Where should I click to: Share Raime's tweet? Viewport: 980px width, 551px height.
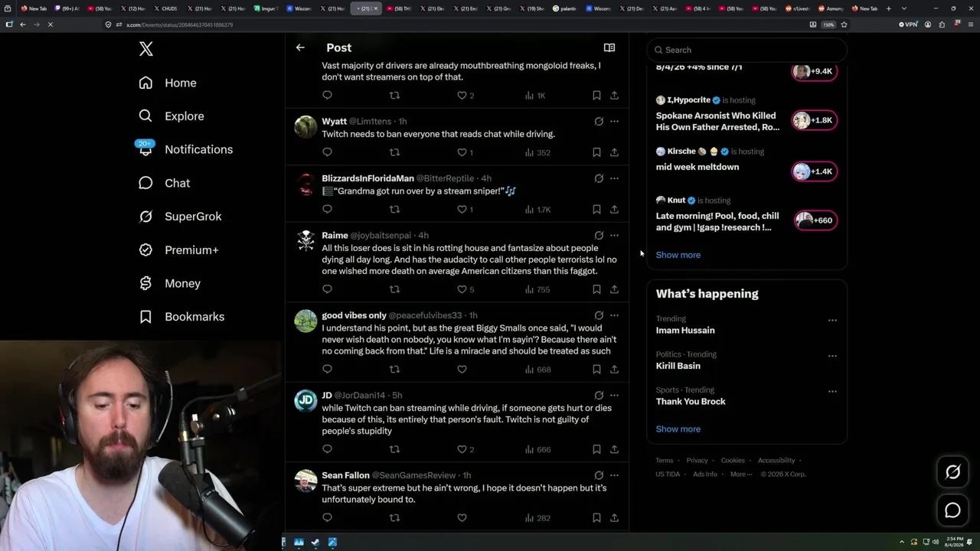(614, 289)
